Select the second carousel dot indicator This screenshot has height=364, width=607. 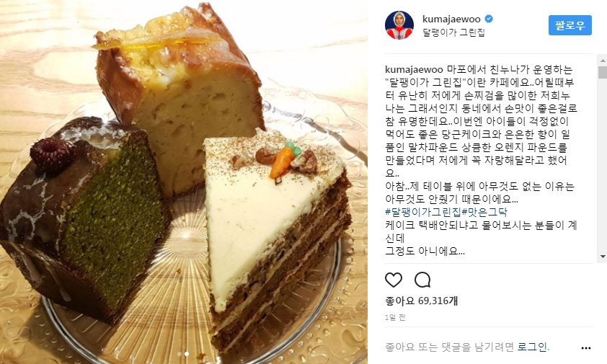(x=187, y=354)
